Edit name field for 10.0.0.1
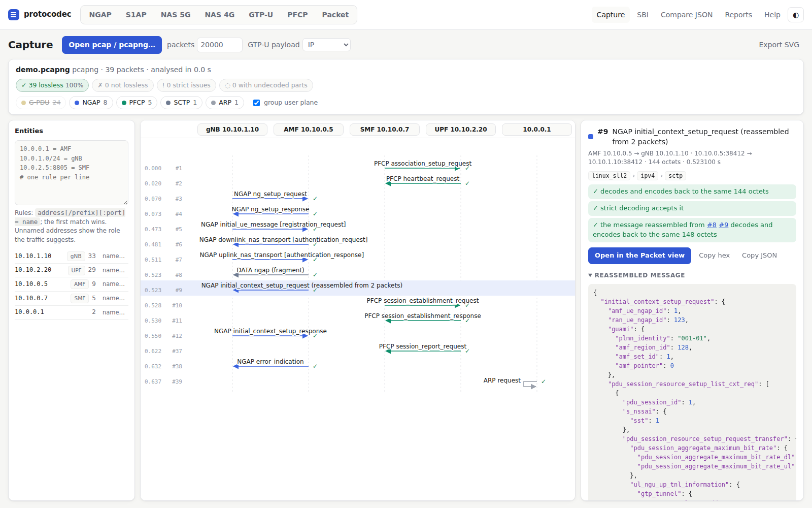This screenshot has width=812, height=508. pos(114,312)
